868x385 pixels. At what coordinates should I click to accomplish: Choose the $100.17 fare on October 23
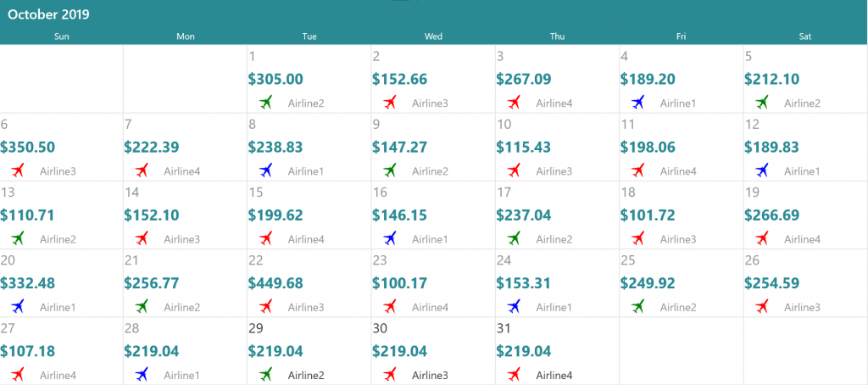coord(399,282)
